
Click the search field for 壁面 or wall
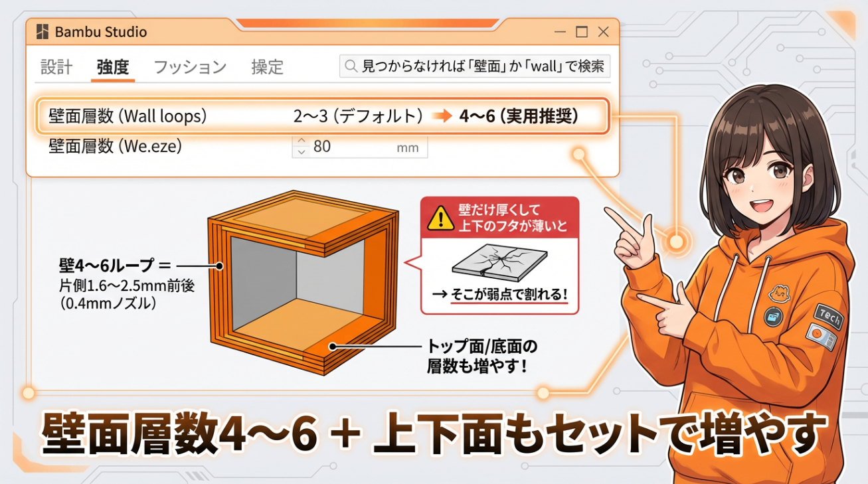[x=475, y=66]
